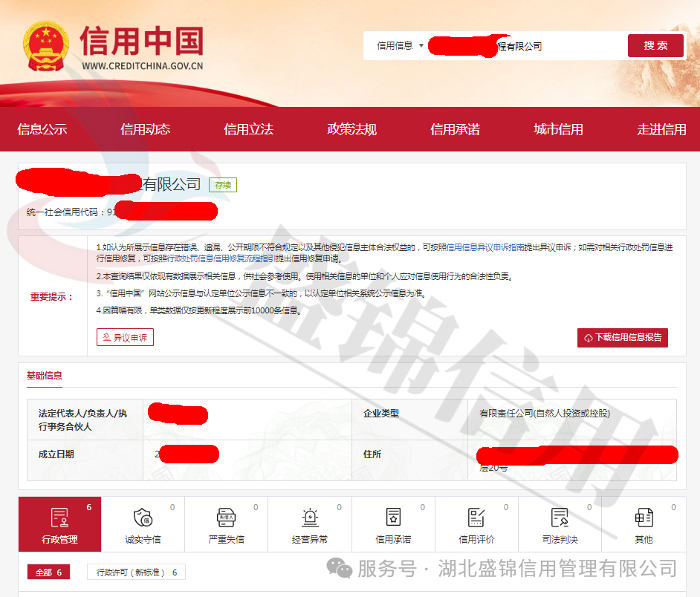Click the 搜索 search button
The image size is (700, 597).
pos(655,45)
